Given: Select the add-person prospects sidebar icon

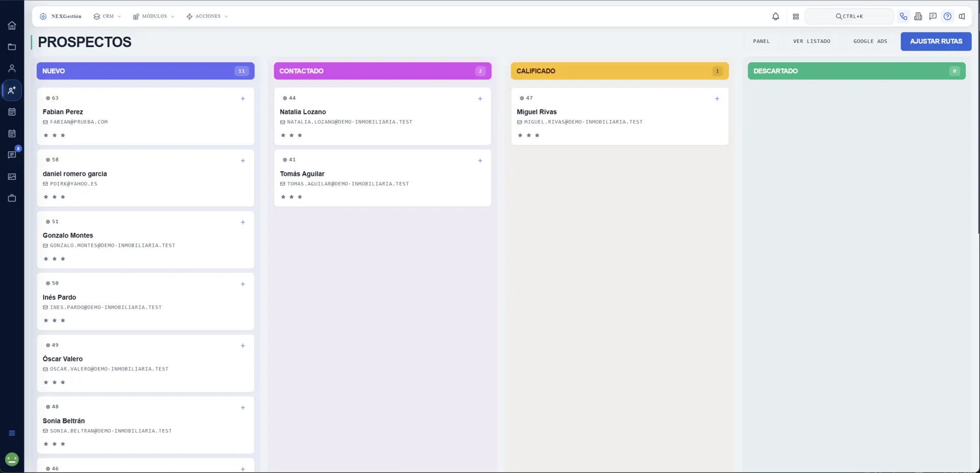Looking at the screenshot, I should coord(12,90).
